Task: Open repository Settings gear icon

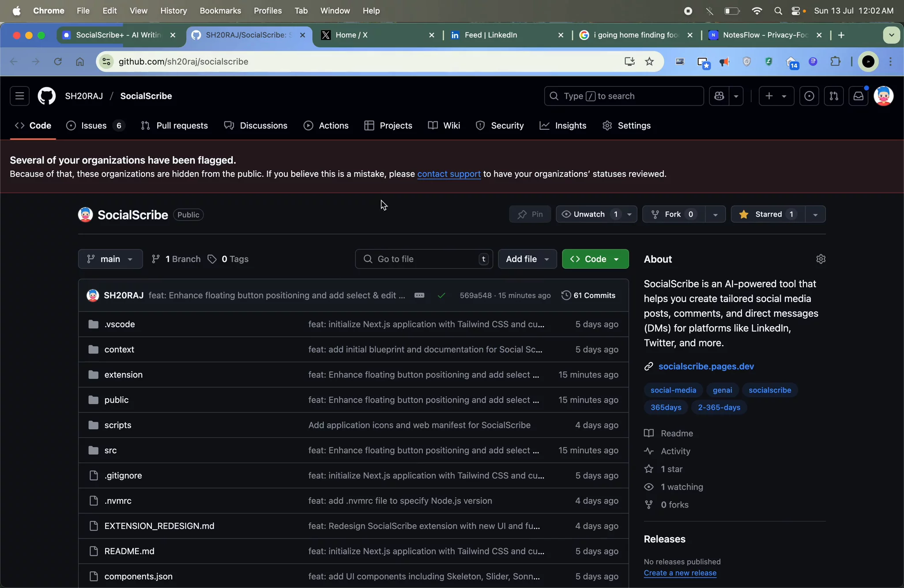Action: 607,126
